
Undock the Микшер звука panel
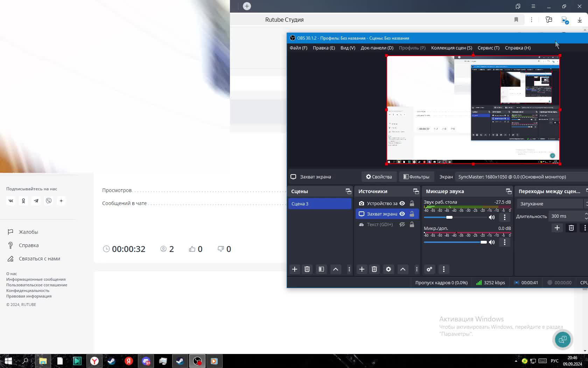click(x=509, y=191)
